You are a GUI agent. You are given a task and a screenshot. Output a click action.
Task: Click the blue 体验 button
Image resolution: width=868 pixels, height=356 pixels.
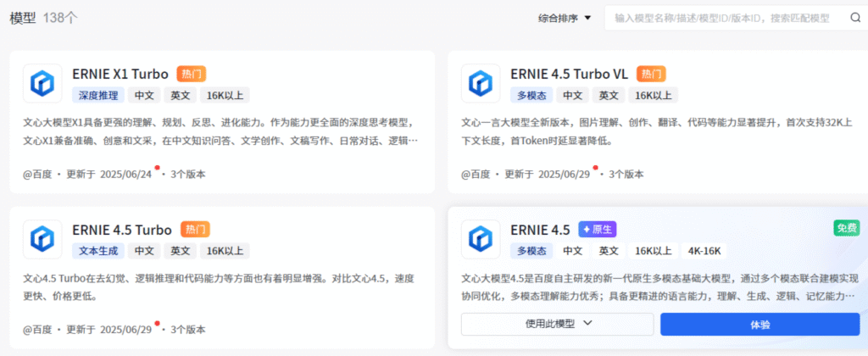pyautogui.click(x=760, y=325)
